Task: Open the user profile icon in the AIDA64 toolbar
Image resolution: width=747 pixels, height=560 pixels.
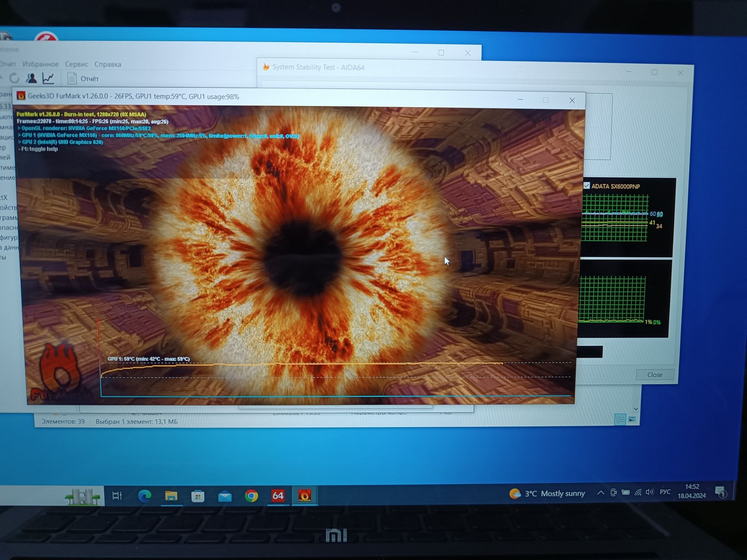Action: coord(31,78)
